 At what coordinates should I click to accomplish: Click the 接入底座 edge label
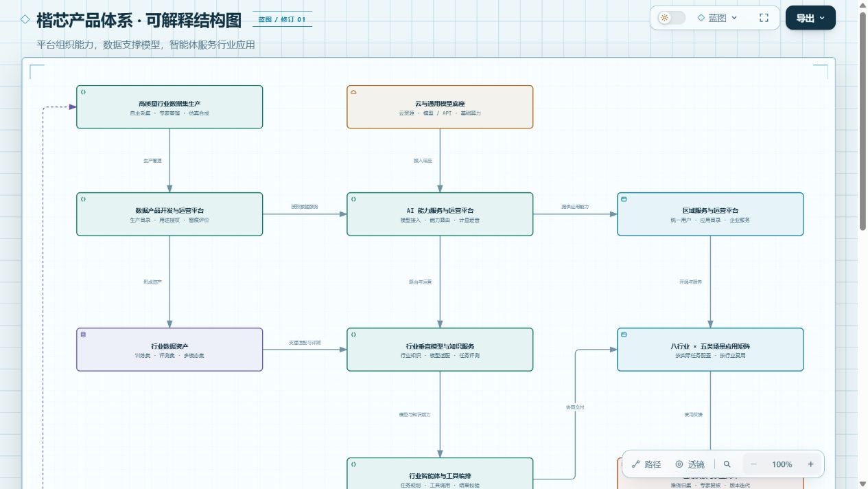(x=423, y=160)
